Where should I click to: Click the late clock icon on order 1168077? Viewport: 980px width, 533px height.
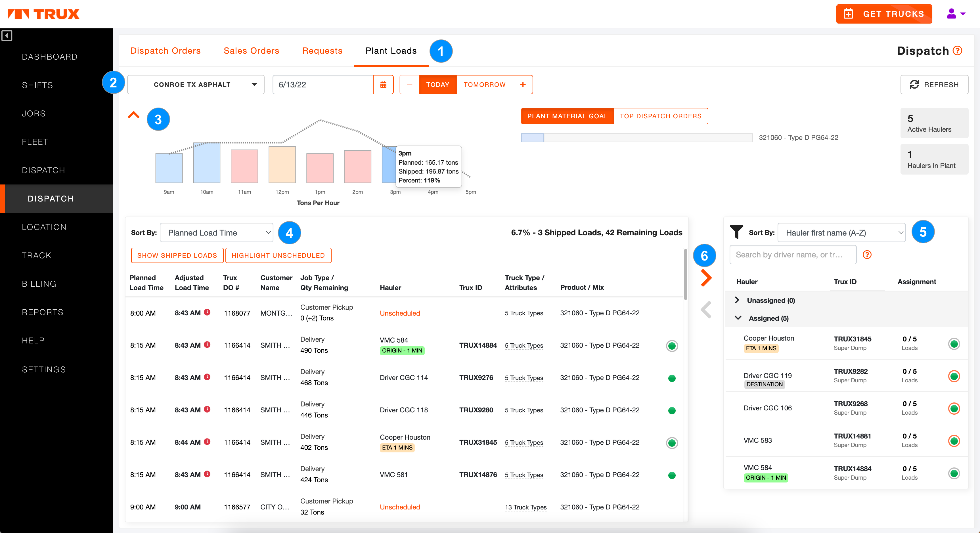pyautogui.click(x=207, y=312)
